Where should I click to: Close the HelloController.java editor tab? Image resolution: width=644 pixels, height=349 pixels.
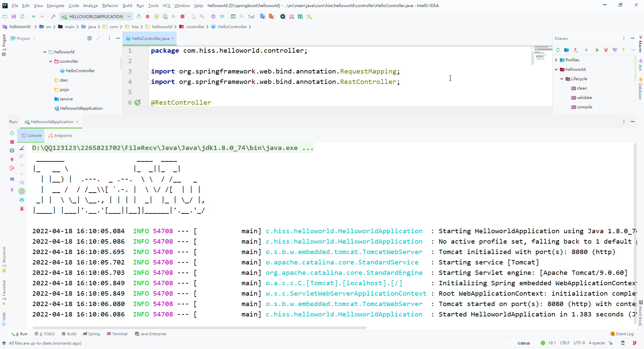(173, 38)
